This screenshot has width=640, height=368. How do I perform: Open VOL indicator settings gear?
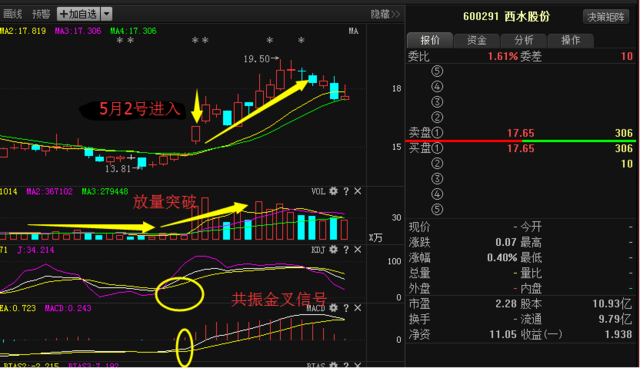point(333,191)
